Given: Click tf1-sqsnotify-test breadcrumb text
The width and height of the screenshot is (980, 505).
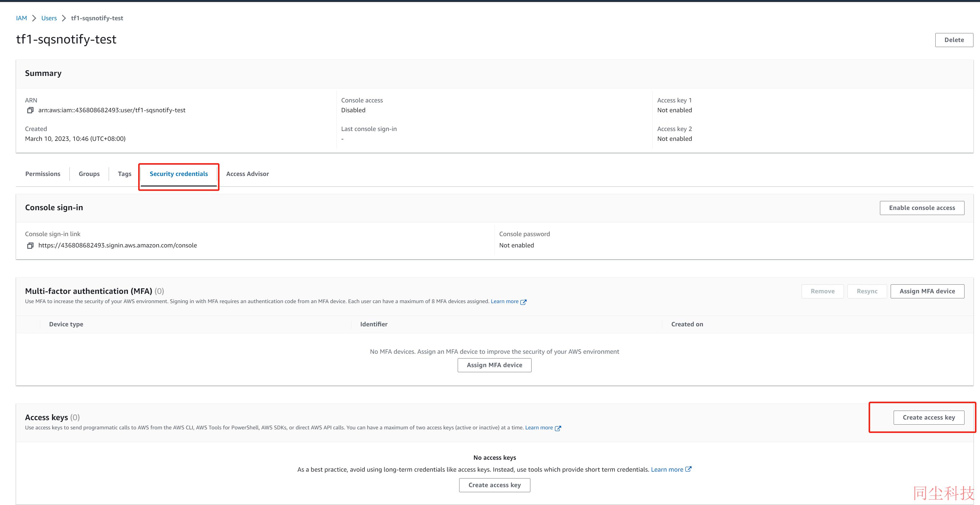Looking at the screenshot, I should 97,18.
